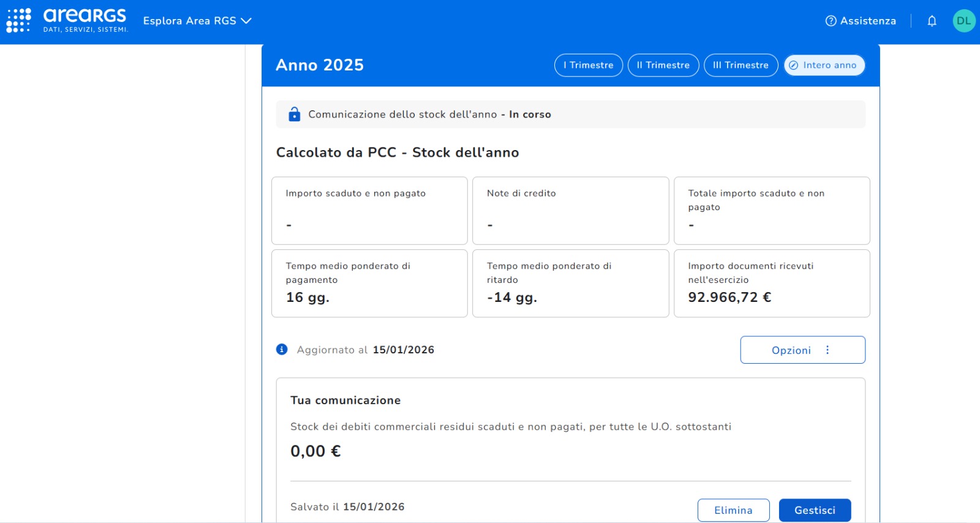The image size is (980, 523).
Task: Open the notifications bell
Action: point(932,21)
